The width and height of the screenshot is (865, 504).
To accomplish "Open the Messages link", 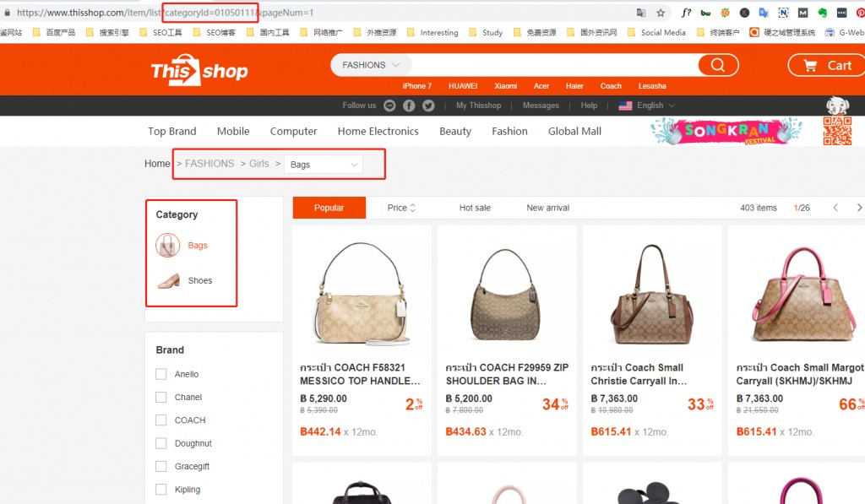I will (541, 106).
